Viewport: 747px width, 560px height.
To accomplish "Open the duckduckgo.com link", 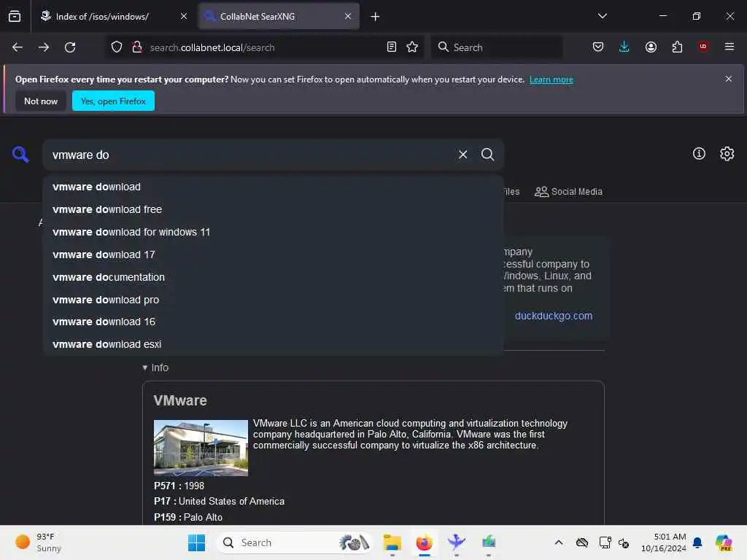I will pos(554,316).
